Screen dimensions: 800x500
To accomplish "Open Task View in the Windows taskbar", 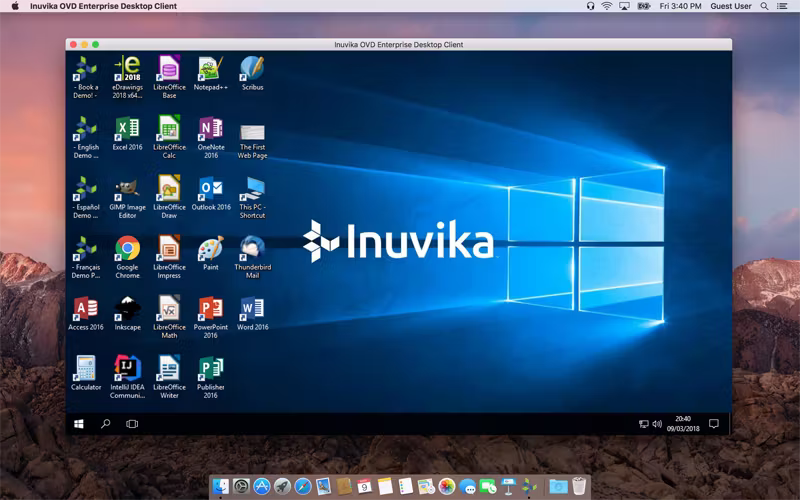I will click(132, 423).
